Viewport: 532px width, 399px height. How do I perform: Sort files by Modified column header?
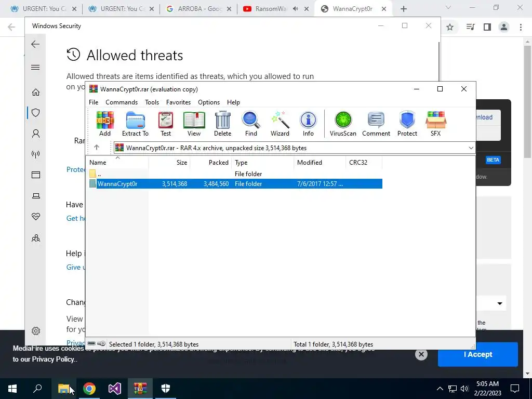pyautogui.click(x=320, y=163)
